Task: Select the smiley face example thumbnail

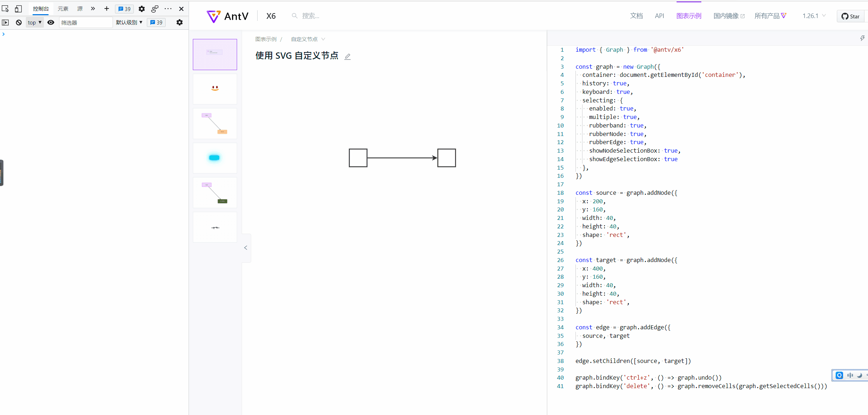Action: point(215,89)
